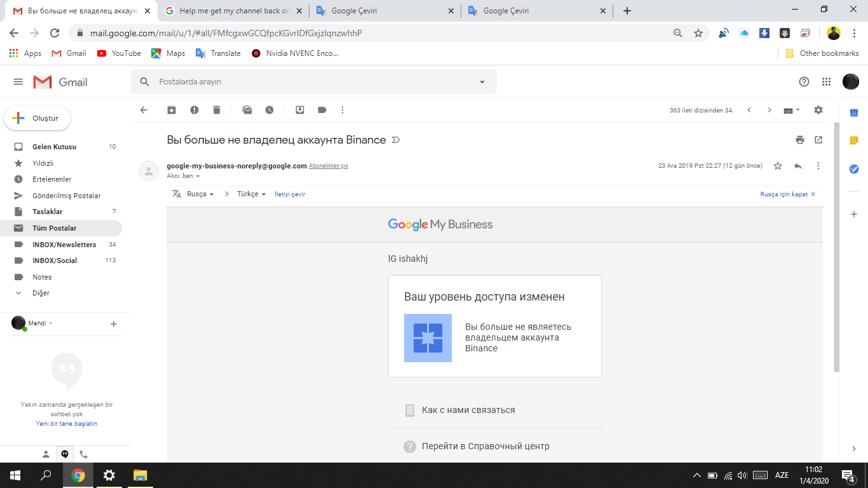Print all with the printer icon
The width and height of the screenshot is (868, 488).
pos(800,140)
